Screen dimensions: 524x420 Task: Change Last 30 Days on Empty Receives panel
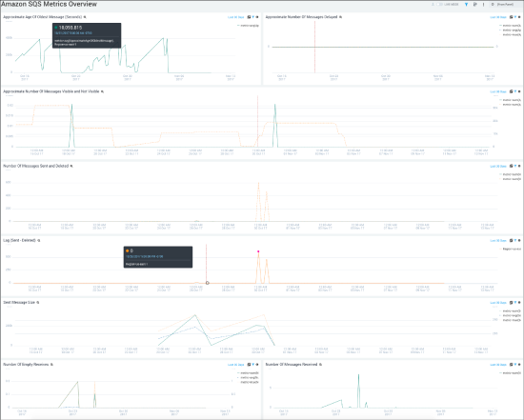point(236,365)
